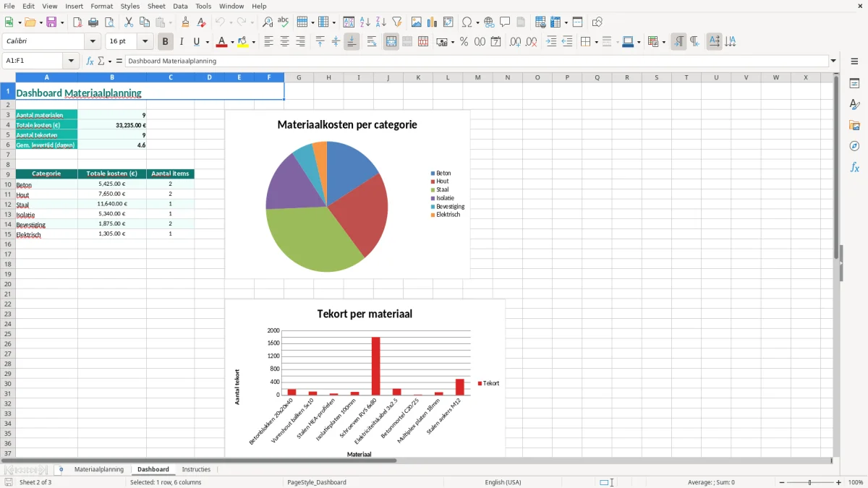Screen dimensions: 868x488
Task: Open the sidebar Gallery panel
Action: 854,125
